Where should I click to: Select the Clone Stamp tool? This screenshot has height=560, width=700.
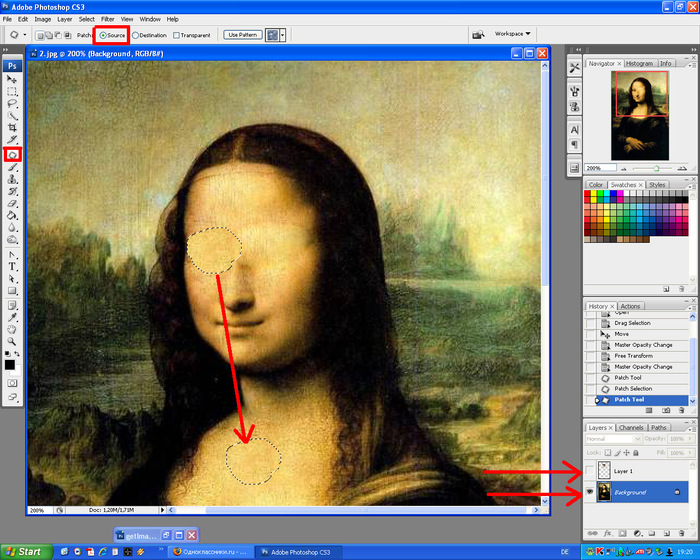click(x=12, y=180)
